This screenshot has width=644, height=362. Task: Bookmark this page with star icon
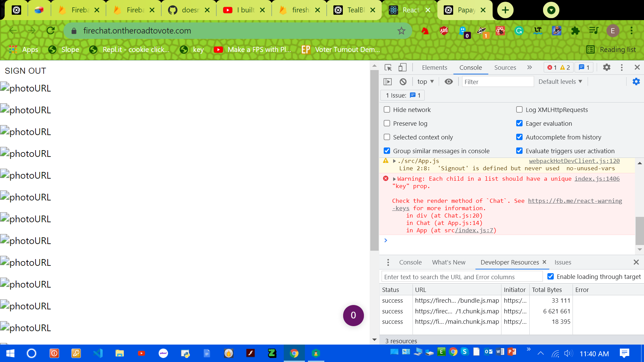401,31
